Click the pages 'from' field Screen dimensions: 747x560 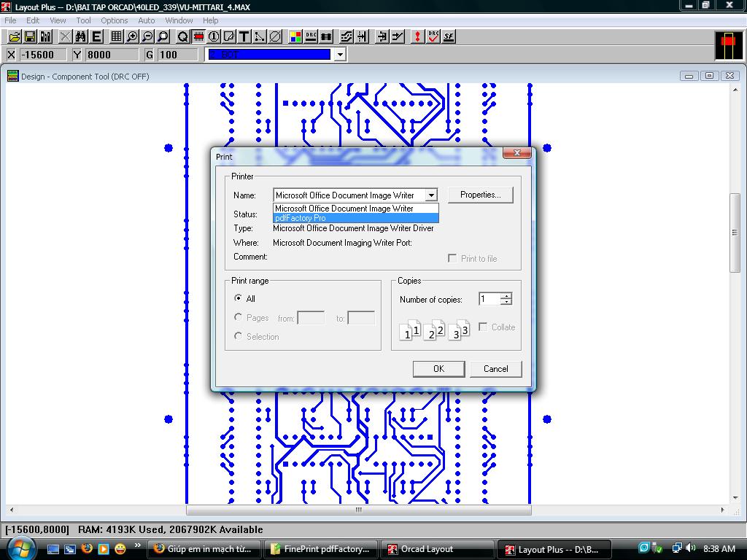point(311,318)
